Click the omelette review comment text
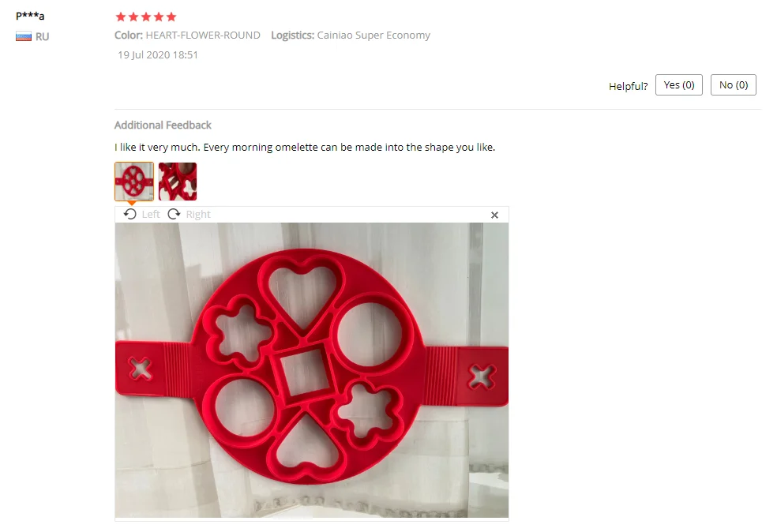Screen dimensions: 777x532 tap(305, 147)
